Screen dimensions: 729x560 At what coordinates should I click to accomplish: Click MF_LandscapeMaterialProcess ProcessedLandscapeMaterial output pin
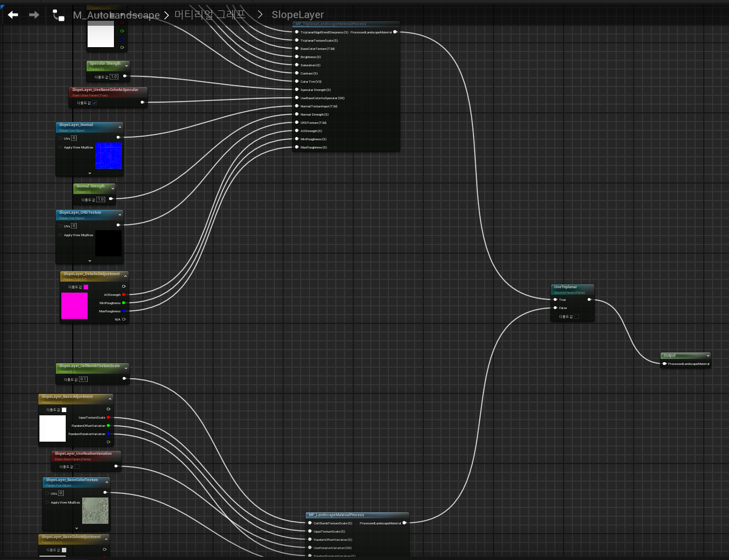(404, 523)
